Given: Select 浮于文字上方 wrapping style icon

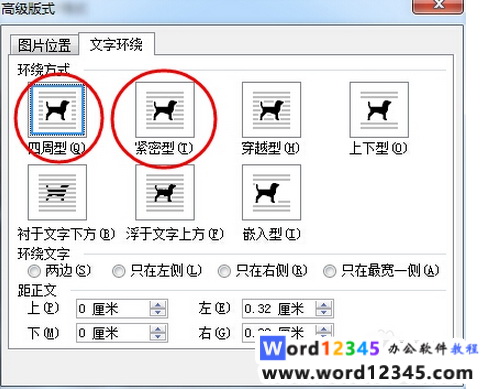Looking at the screenshot, I should pyautogui.click(x=165, y=192).
